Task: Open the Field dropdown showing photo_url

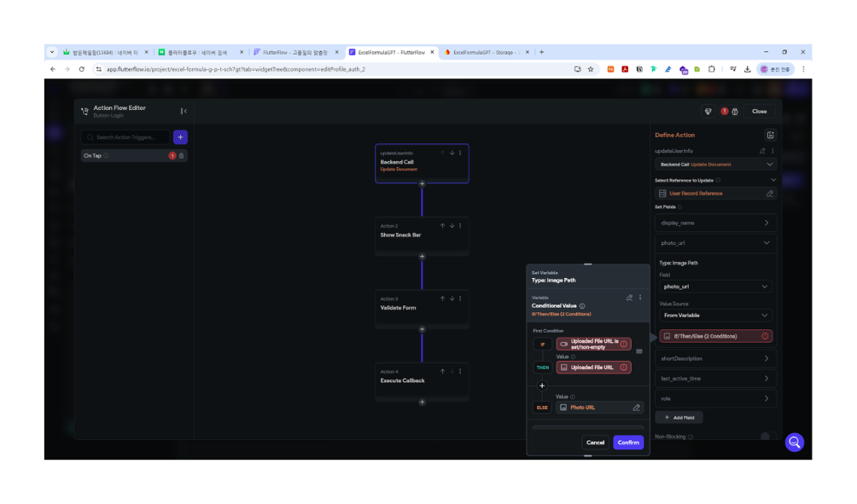Action: click(x=715, y=287)
